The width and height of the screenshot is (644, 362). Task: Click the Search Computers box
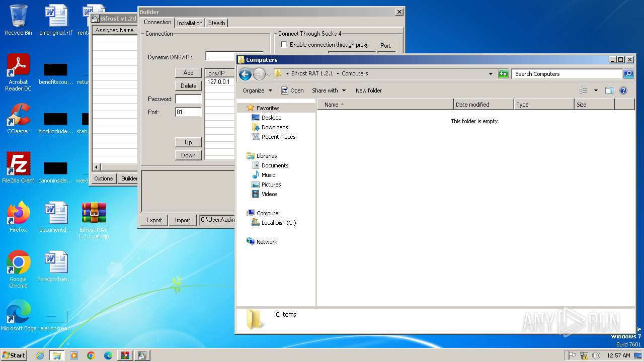click(568, 74)
